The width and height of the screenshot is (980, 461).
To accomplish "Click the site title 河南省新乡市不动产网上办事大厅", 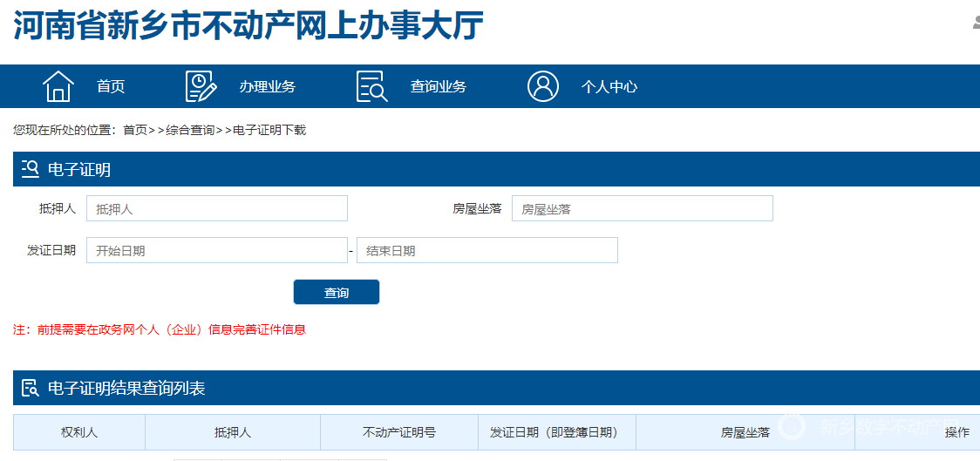I will (248, 24).
